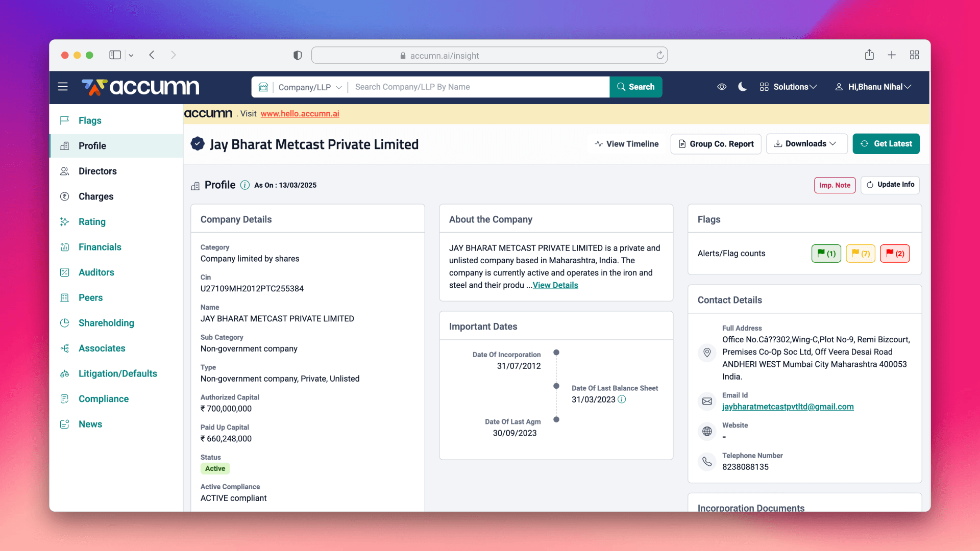Image resolution: width=980 pixels, height=551 pixels.
Task: Open the Flags sidebar item
Action: [x=116, y=120]
